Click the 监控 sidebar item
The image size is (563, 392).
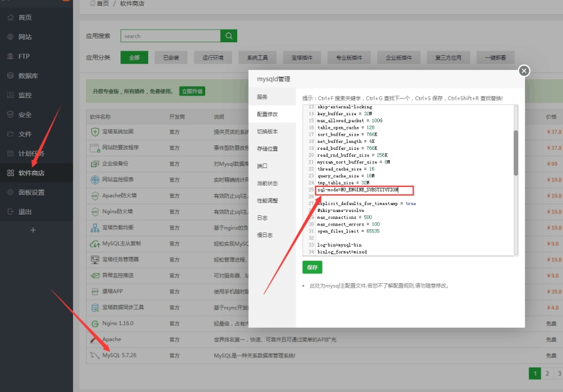point(25,95)
